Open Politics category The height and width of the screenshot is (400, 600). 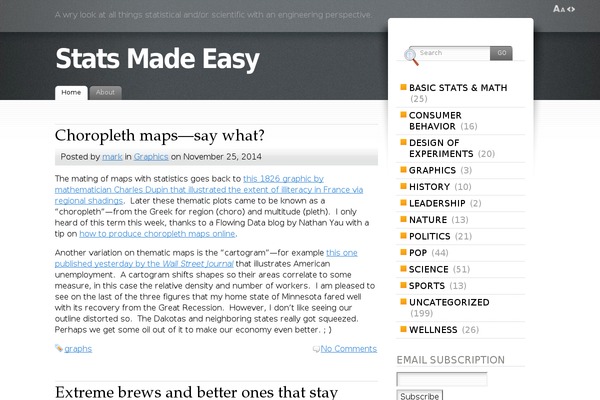430,236
